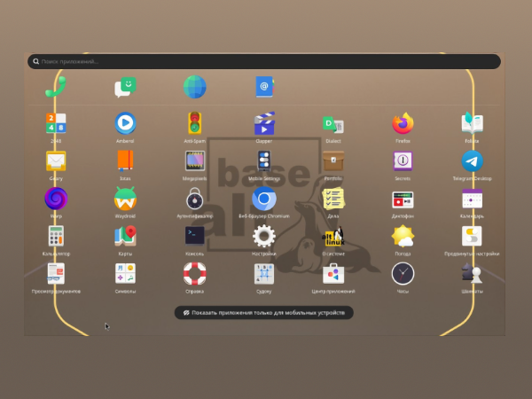Launch the Консоль terminal
This screenshot has height=399, width=532.
(194, 236)
